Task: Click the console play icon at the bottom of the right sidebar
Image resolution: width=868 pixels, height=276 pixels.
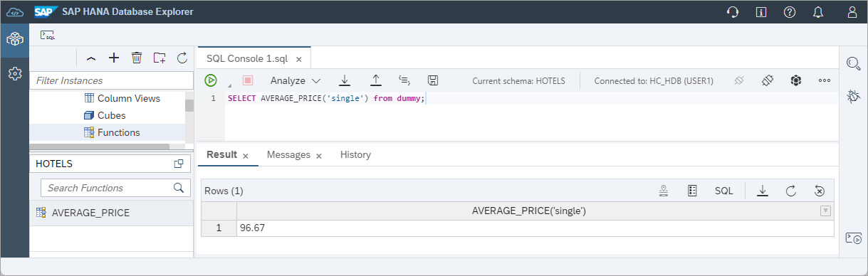Action: click(853, 238)
